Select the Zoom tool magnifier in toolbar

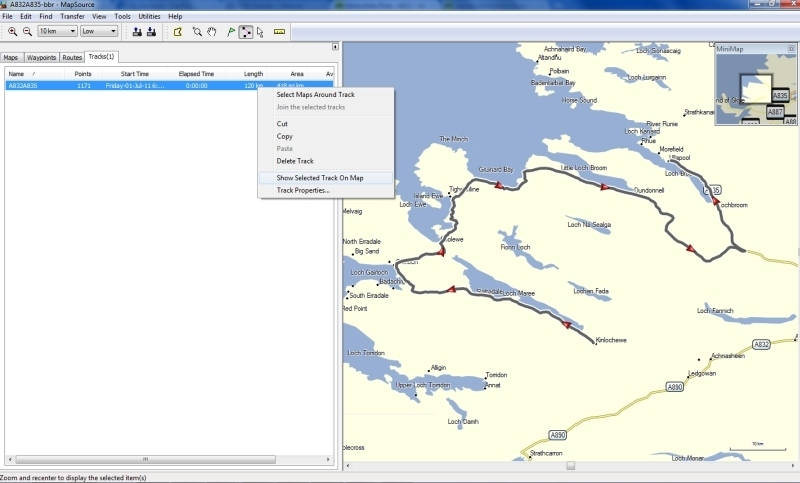(195, 32)
